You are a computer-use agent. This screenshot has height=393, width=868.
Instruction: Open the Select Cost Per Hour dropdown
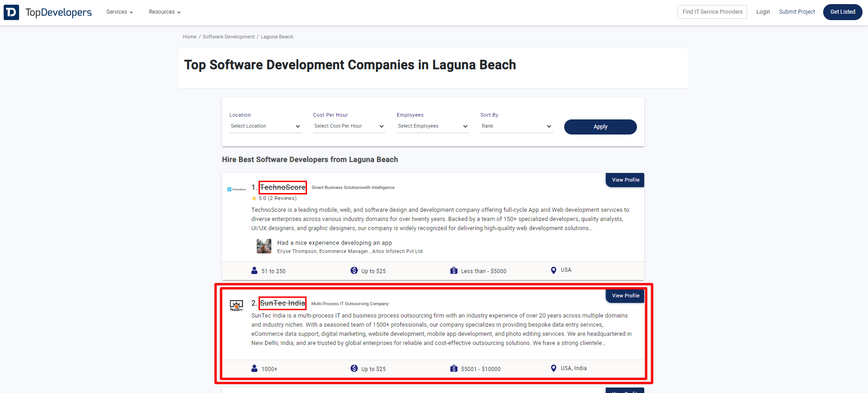[349, 126]
